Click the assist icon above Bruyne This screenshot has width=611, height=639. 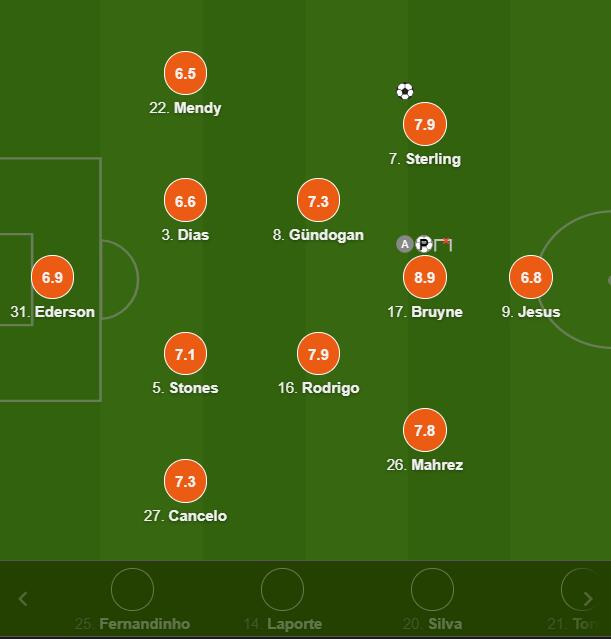tap(404, 244)
